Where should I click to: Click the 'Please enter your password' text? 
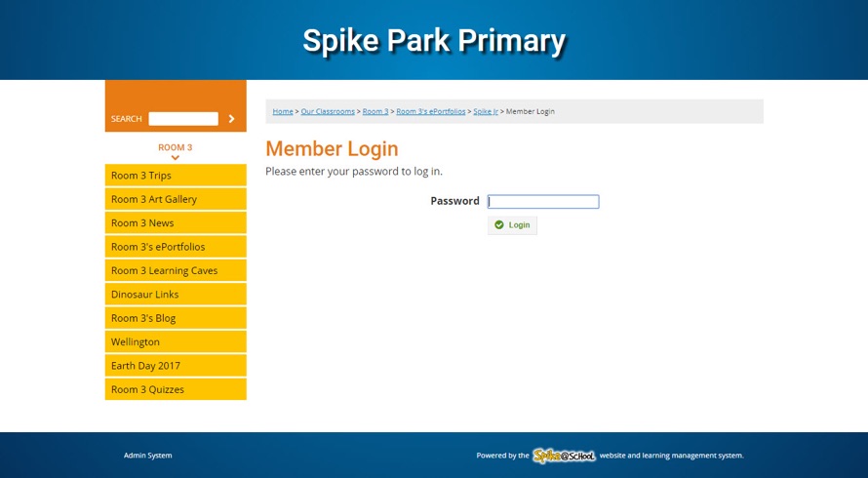[x=354, y=172]
